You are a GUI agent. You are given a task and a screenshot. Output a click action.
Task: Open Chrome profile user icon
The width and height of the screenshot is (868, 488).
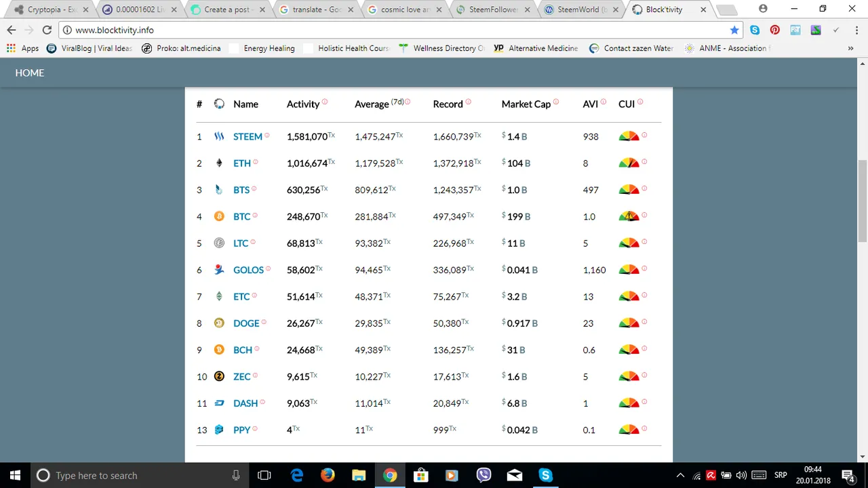763,9
